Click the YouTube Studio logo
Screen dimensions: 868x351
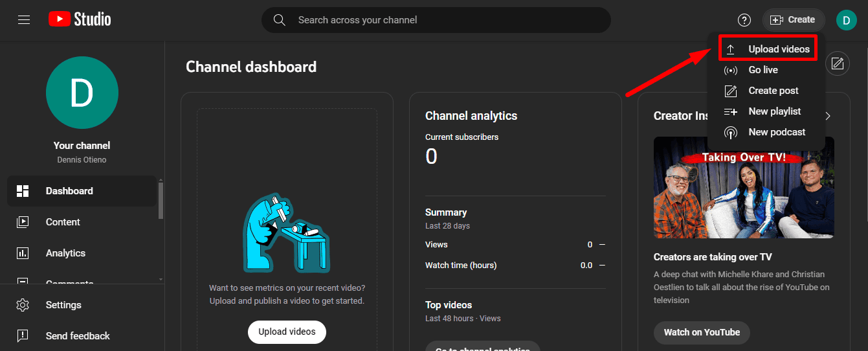click(80, 20)
